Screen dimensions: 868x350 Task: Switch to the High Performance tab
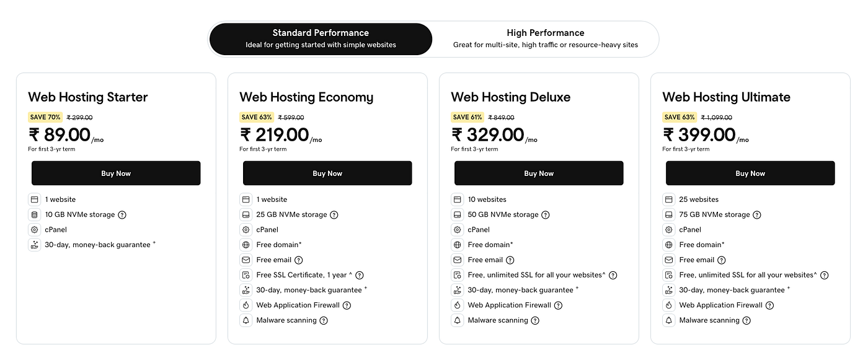(x=545, y=39)
